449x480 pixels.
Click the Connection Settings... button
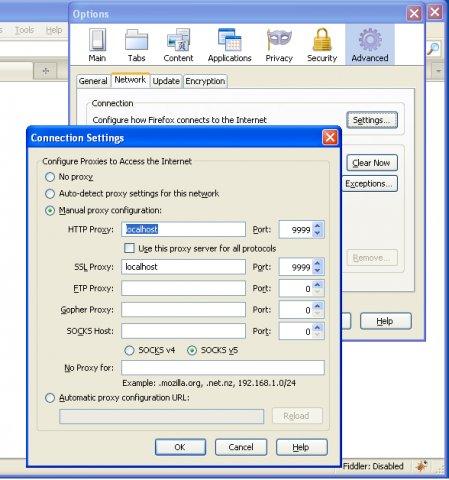tap(372, 120)
